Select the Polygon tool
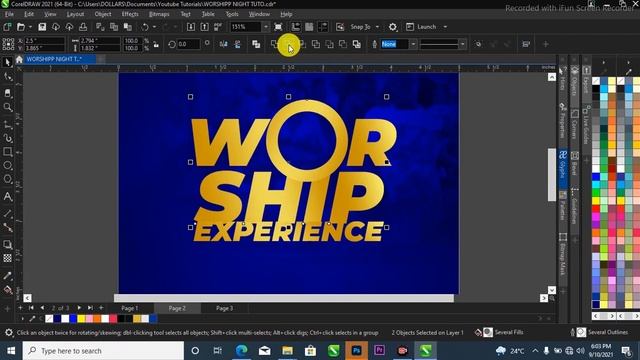 coord(7,180)
